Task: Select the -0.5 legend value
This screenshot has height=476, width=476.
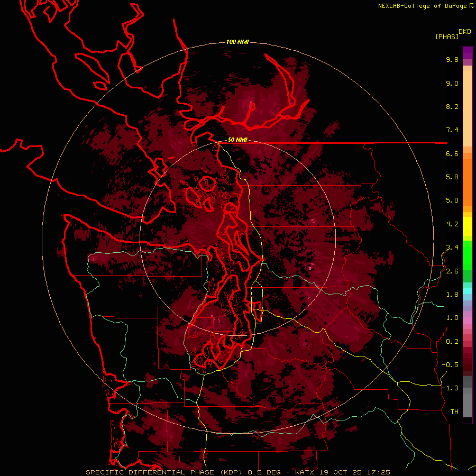Action: coord(450,365)
